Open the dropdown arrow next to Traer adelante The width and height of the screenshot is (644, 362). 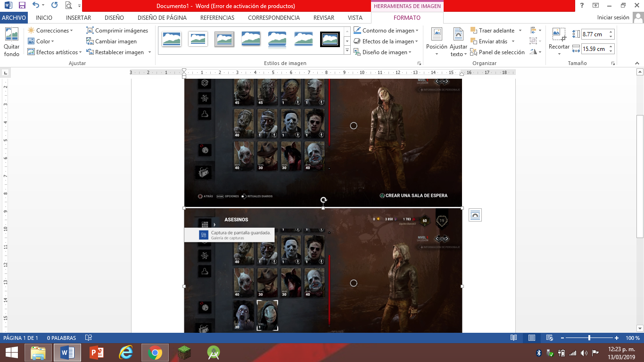[x=520, y=31]
